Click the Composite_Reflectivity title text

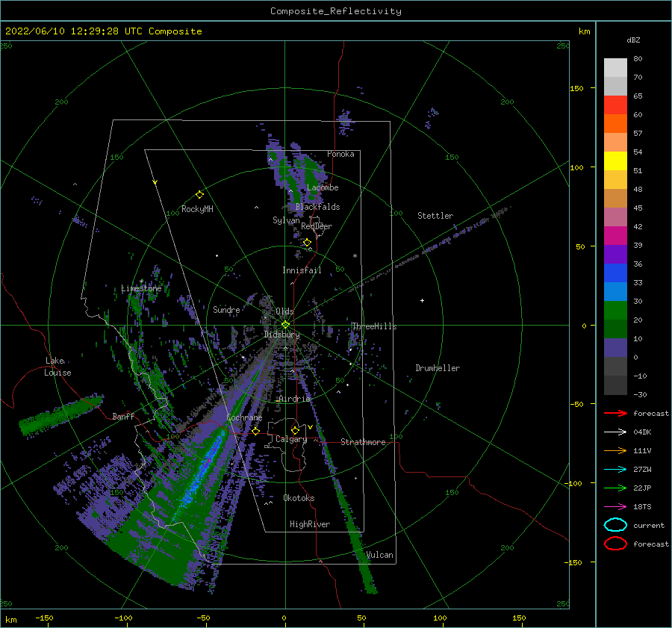pyautogui.click(x=336, y=11)
